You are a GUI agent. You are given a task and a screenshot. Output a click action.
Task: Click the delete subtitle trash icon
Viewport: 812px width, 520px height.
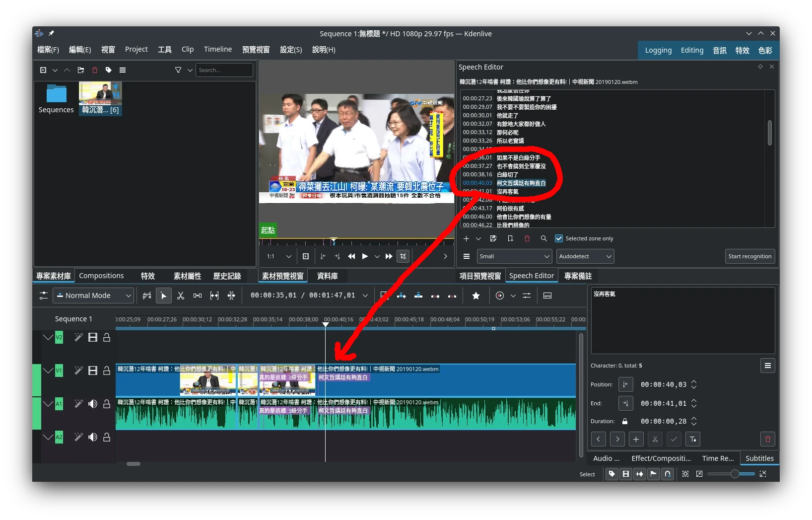coord(767,439)
